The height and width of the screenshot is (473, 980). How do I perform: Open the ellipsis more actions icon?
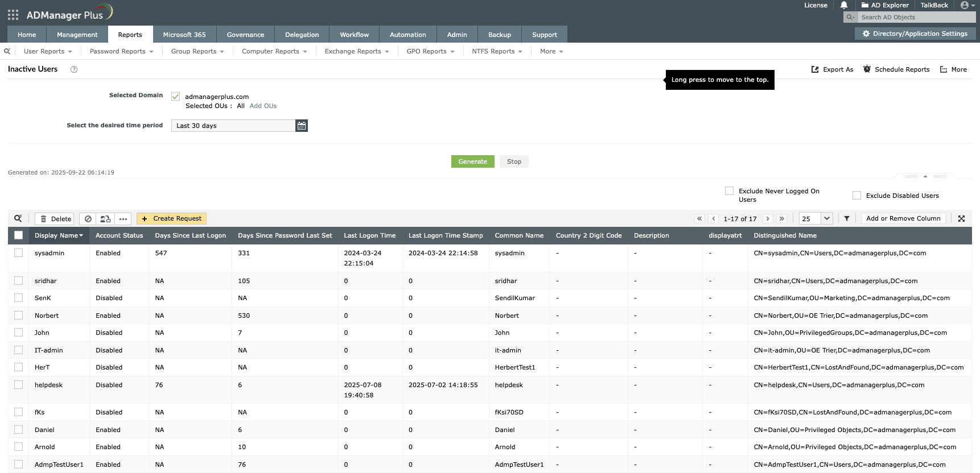pyautogui.click(x=123, y=219)
